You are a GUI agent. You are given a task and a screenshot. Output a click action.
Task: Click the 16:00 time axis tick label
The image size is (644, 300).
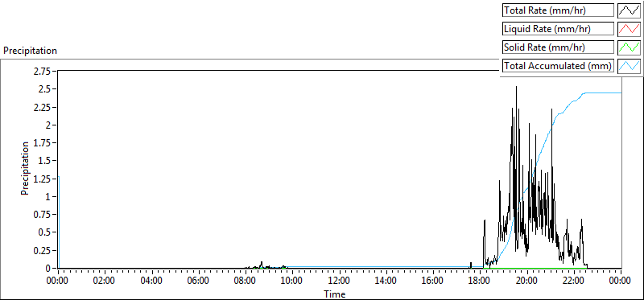[x=432, y=281]
